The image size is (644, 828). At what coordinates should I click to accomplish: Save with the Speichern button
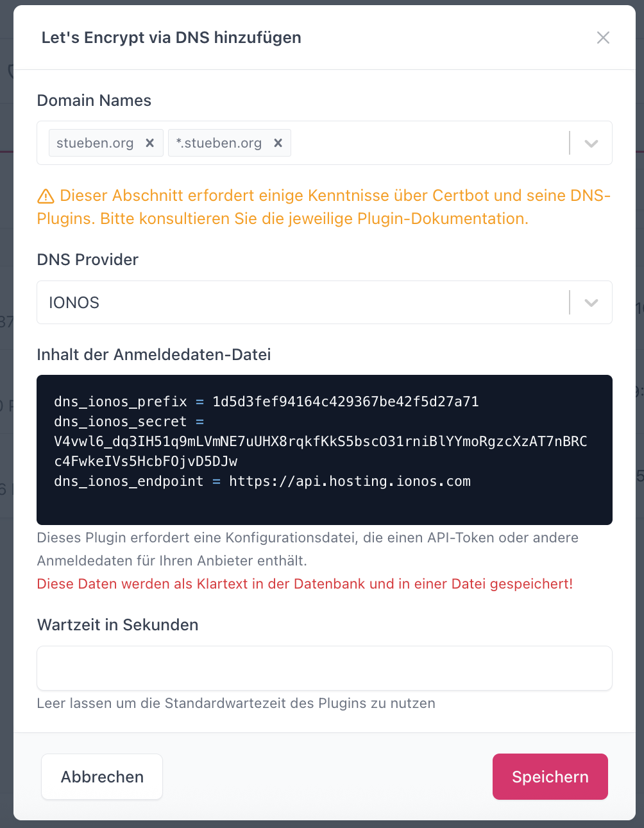click(550, 777)
